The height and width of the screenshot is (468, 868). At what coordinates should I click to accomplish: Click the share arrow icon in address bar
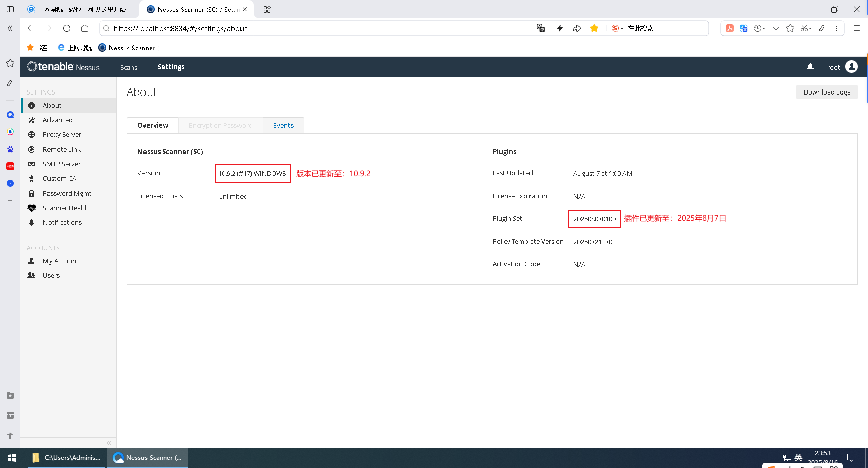[x=577, y=28]
